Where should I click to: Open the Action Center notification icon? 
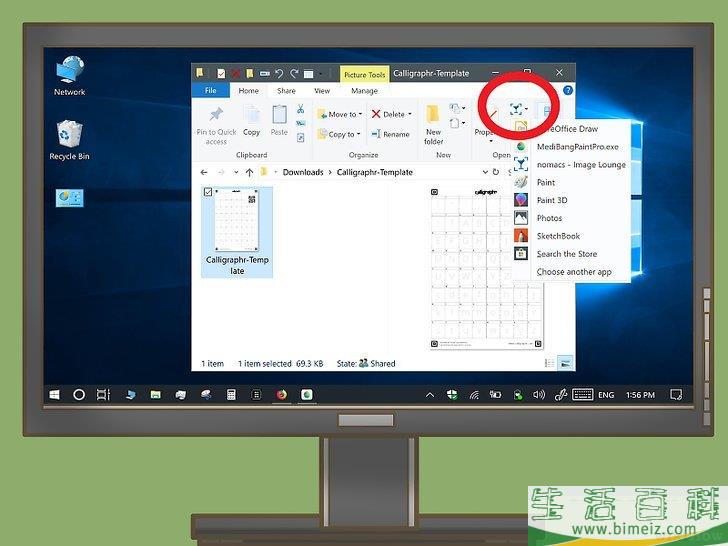[x=676, y=395]
